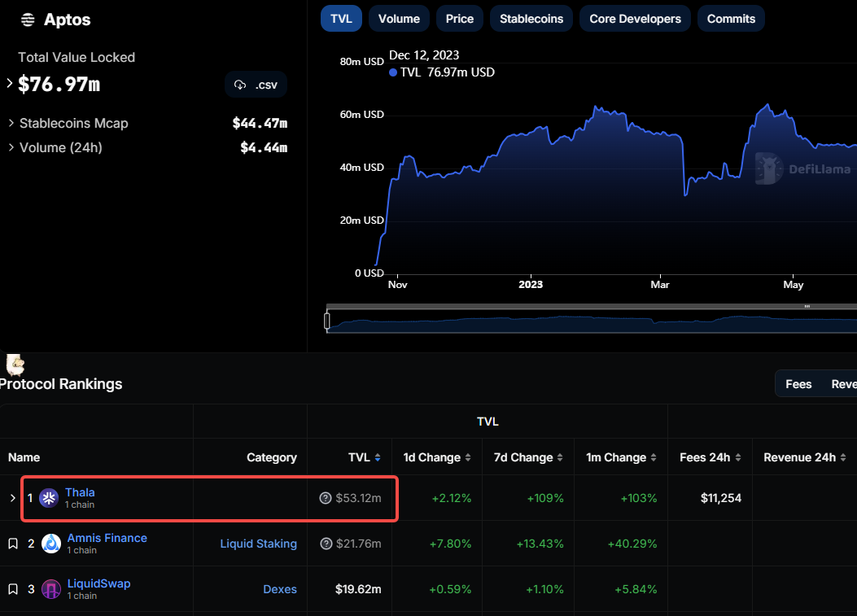The image size is (857, 616).
Task: Click the Aptos chain logo icon
Action: [28, 20]
